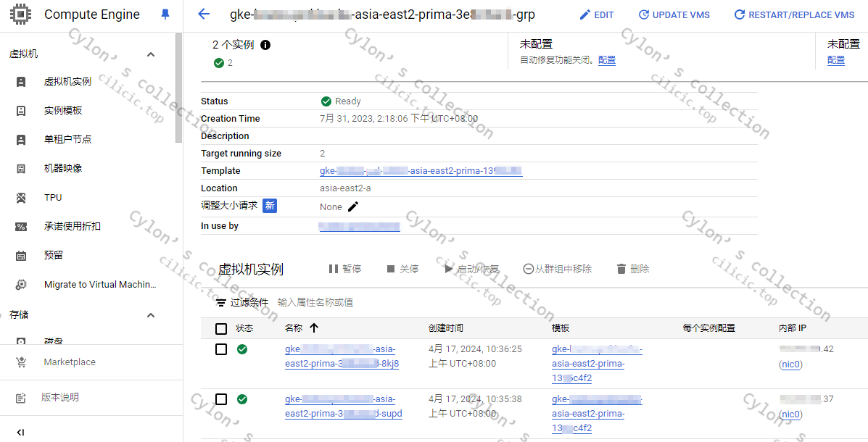
Task: Open 机器映像 in the sidebar
Action: pos(63,168)
